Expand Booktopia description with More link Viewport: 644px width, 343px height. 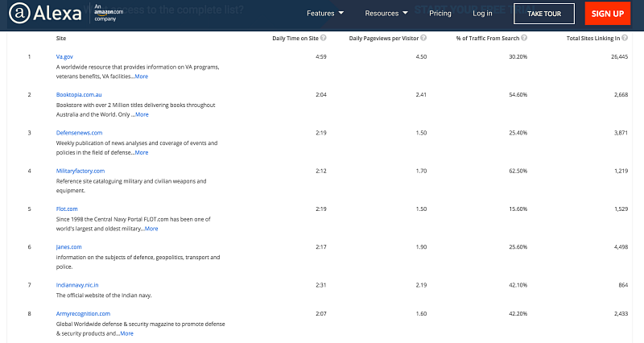point(142,114)
